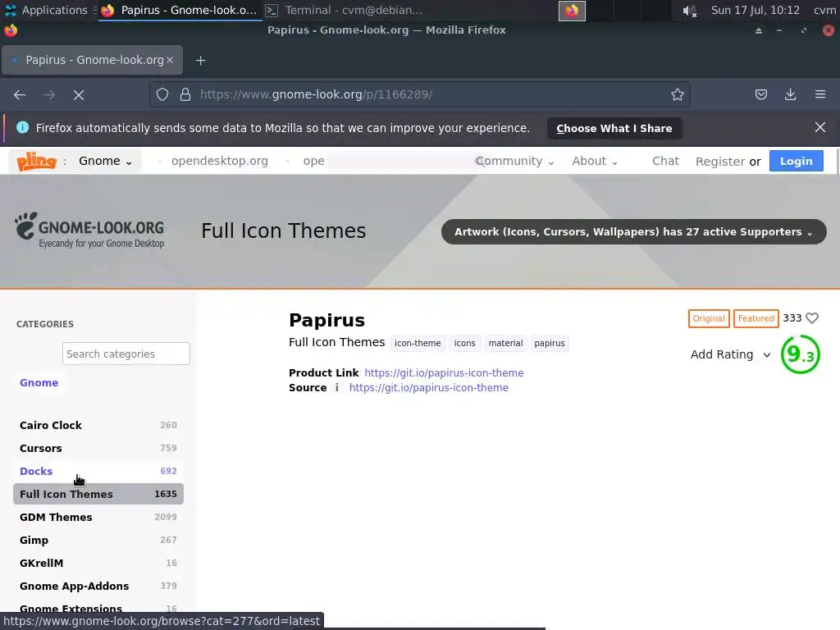
Task: Stop loading the page
Action: tap(79, 95)
